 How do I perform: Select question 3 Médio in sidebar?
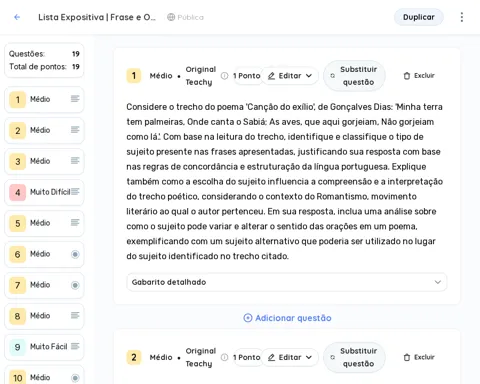click(x=44, y=161)
